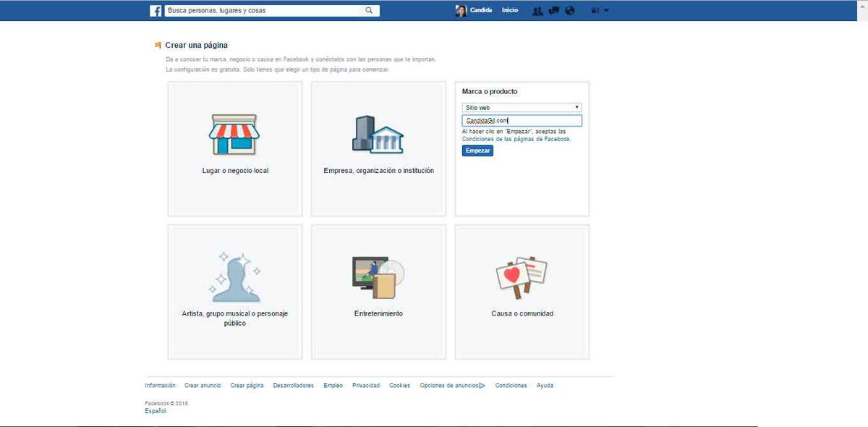Click the Privacidad footer link
This screenshot has height=427, width=868.
366,386
